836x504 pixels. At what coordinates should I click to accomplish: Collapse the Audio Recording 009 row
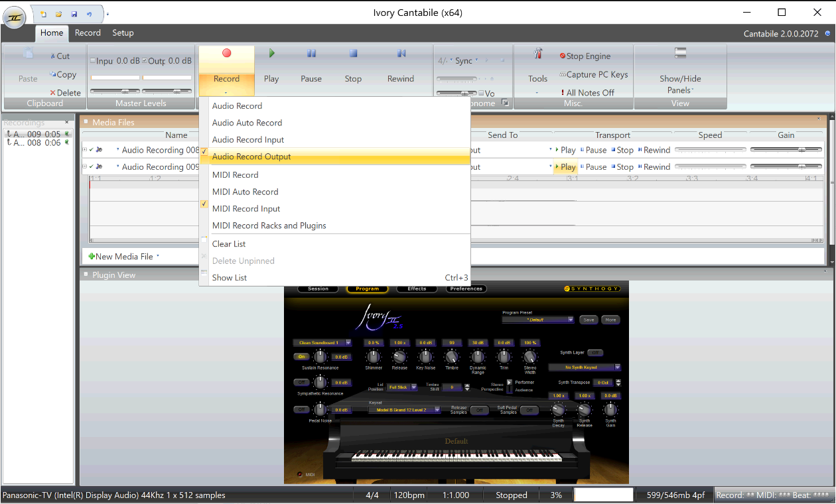(x=84, y=167)
